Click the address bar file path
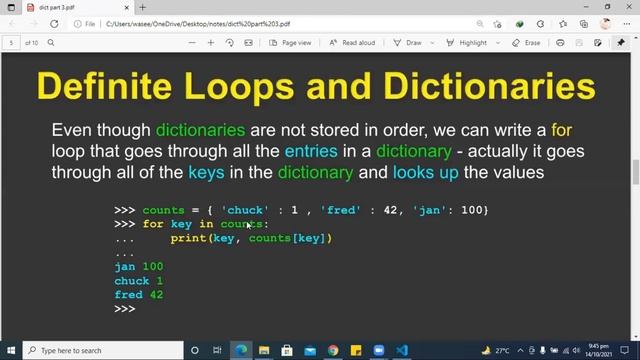Screen dimensions: 640x360 click(198, 24)
